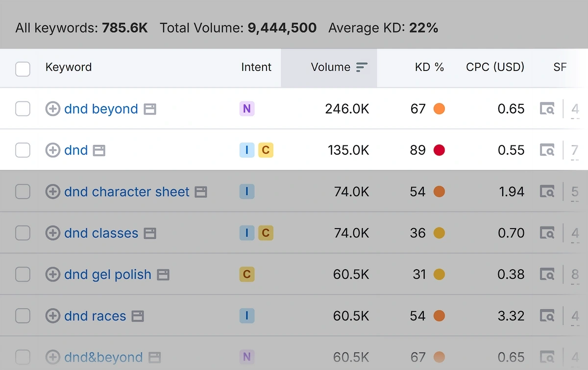The image size is (588, 370).
Task: Click yellow KD dot beside 36
Action: pos(439,233)
